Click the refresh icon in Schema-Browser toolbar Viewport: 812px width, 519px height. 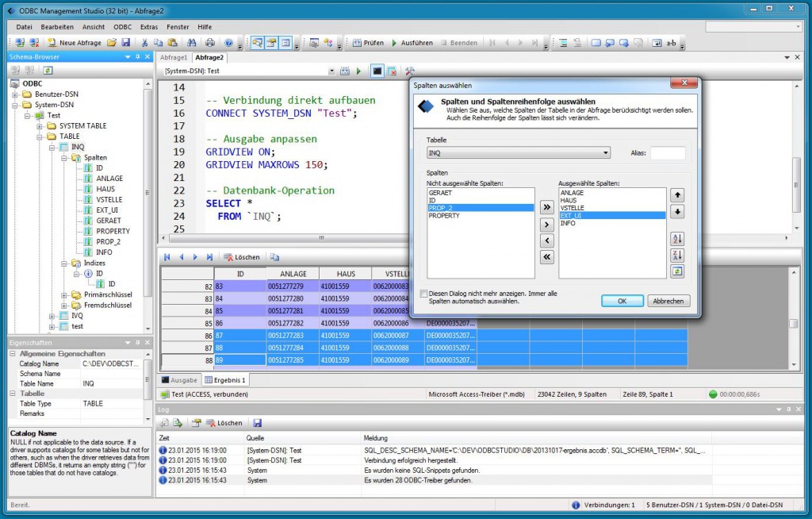coord(48,71)
